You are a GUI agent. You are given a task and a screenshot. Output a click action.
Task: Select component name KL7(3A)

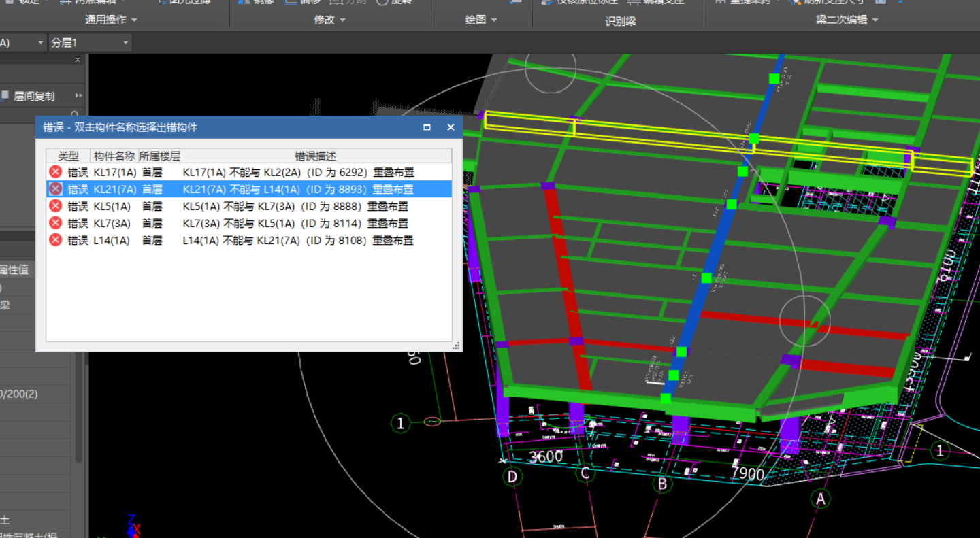click(112, 223)
